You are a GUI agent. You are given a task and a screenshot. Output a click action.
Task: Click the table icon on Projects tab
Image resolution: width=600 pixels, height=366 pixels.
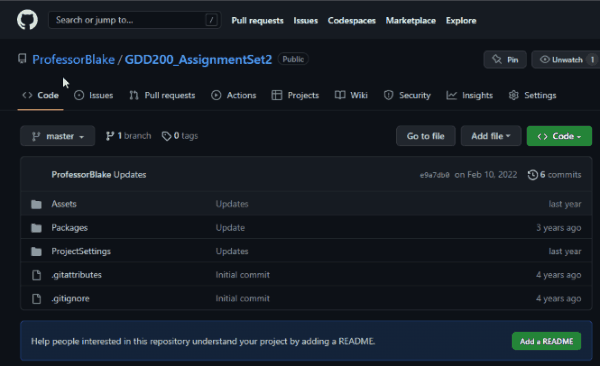pos(277,95)
